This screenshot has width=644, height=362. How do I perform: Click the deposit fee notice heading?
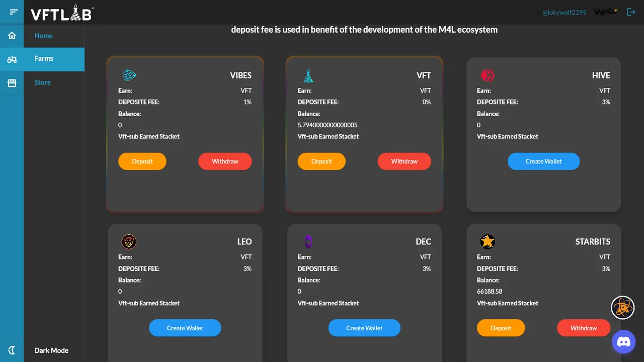coord(364,30)
